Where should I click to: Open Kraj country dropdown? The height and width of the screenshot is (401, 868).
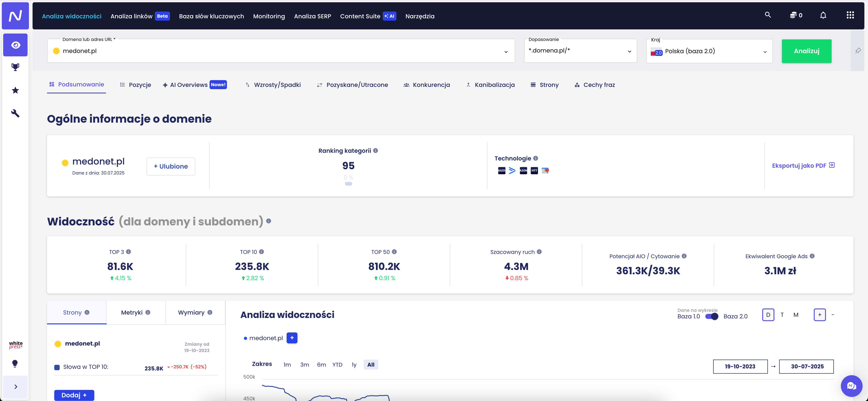(709, 51)
